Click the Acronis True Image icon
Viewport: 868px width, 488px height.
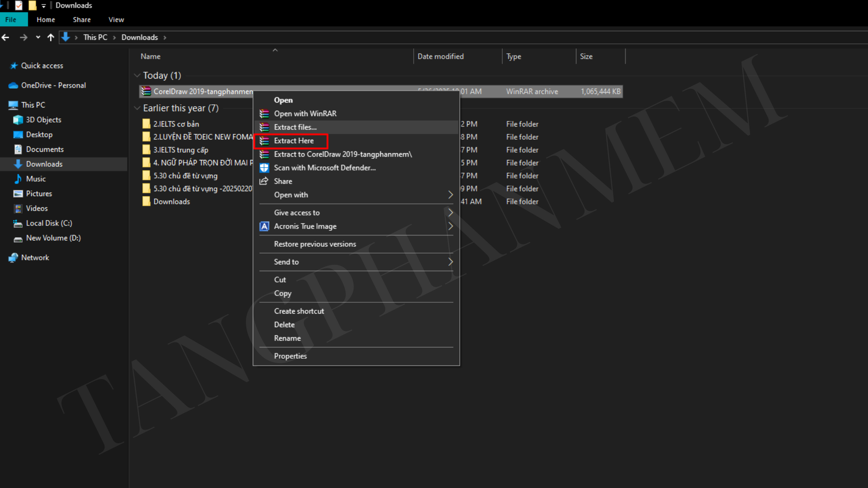pyautogui.click(x=264, y=226)
